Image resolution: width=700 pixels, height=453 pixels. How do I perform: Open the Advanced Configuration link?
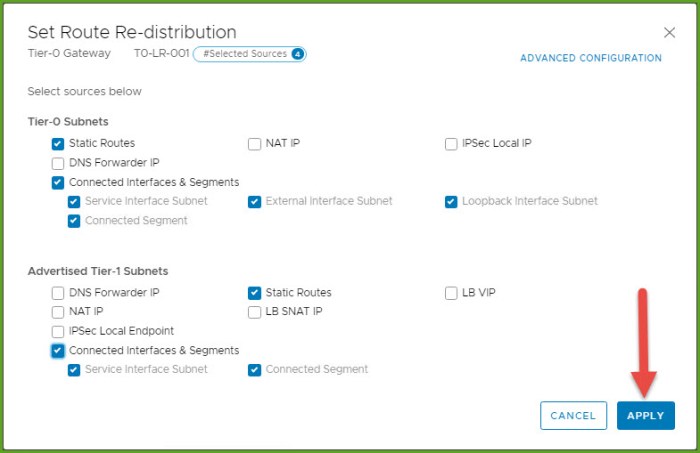(590, 58)
